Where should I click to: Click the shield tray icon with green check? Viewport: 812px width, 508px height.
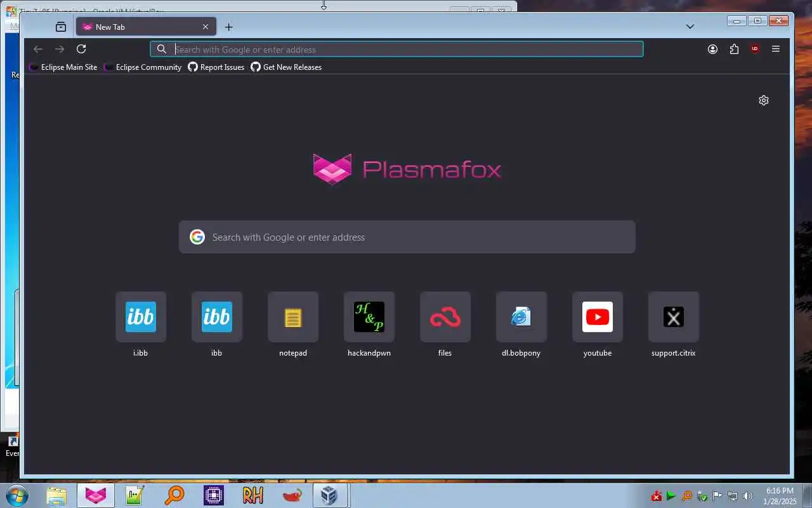point(702,496)
